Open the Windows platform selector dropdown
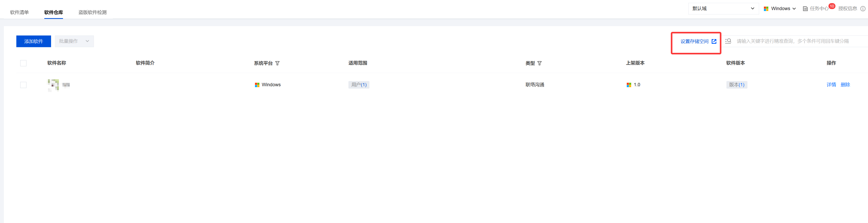This screenshot has height=223, width=868. tap(780, 9)
